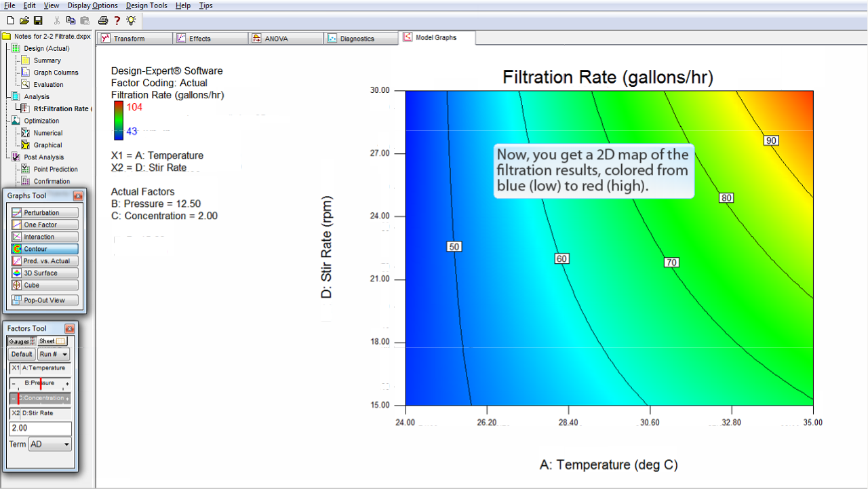
Task: Click the One Factor graph button
Action: click(45, 224)
